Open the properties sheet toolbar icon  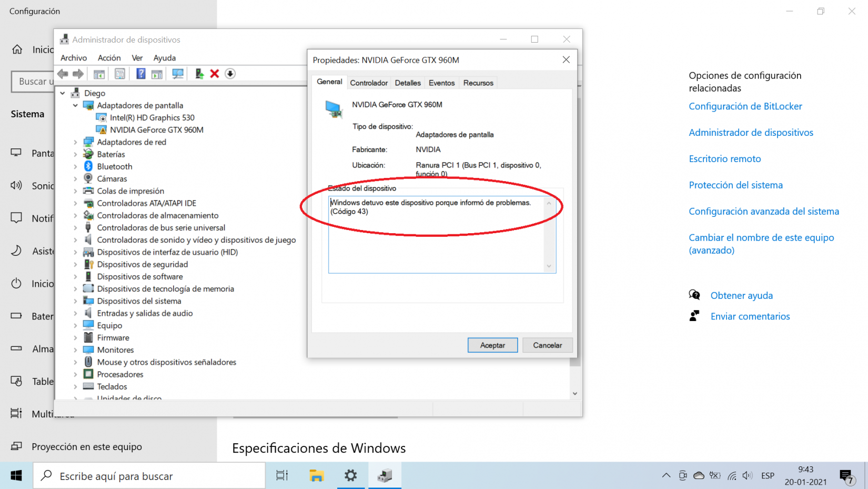coord(120,74)
